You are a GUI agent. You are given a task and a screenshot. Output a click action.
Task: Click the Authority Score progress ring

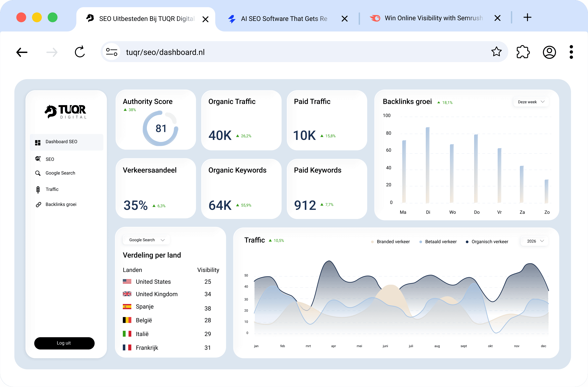pos(161,128)
